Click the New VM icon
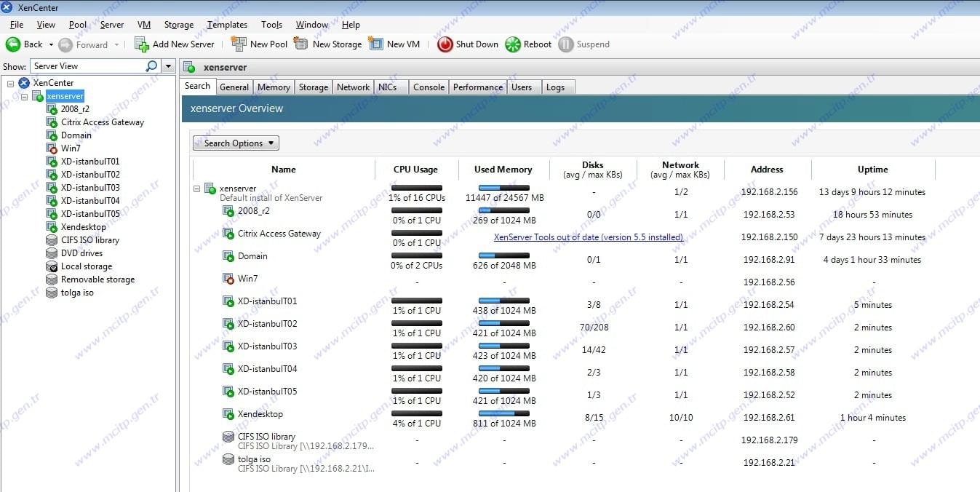Screen dimensions: 980x492 pos(375,44)
